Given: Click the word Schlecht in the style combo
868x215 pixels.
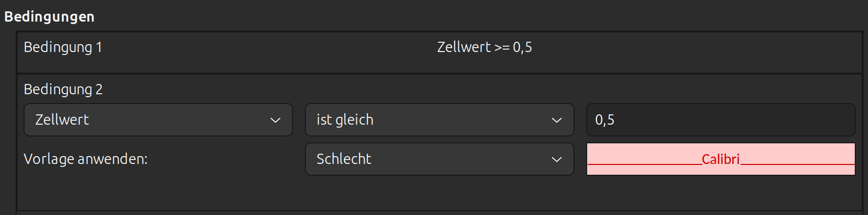Looking at the screenshot, I should click(344, 159).
